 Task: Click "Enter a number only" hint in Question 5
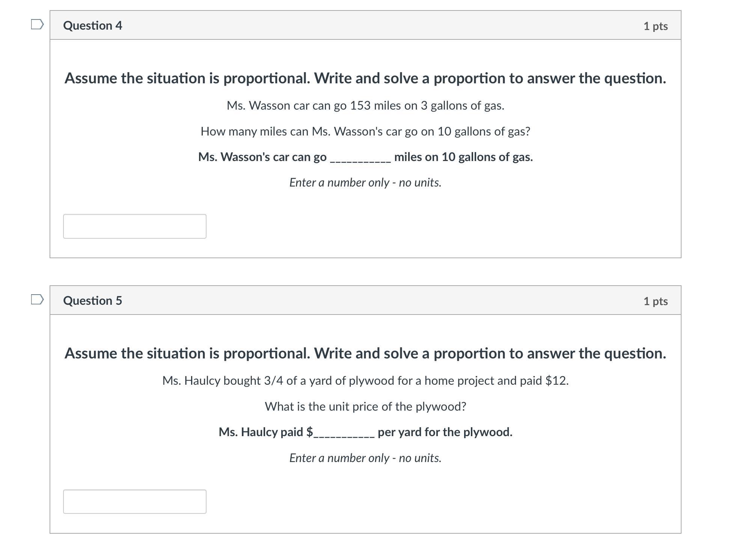pos(365,458)
